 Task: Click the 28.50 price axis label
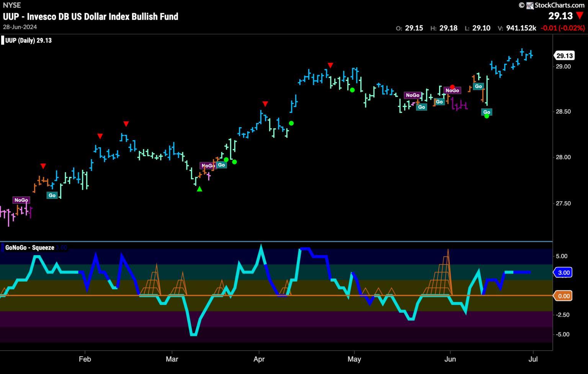563,112
